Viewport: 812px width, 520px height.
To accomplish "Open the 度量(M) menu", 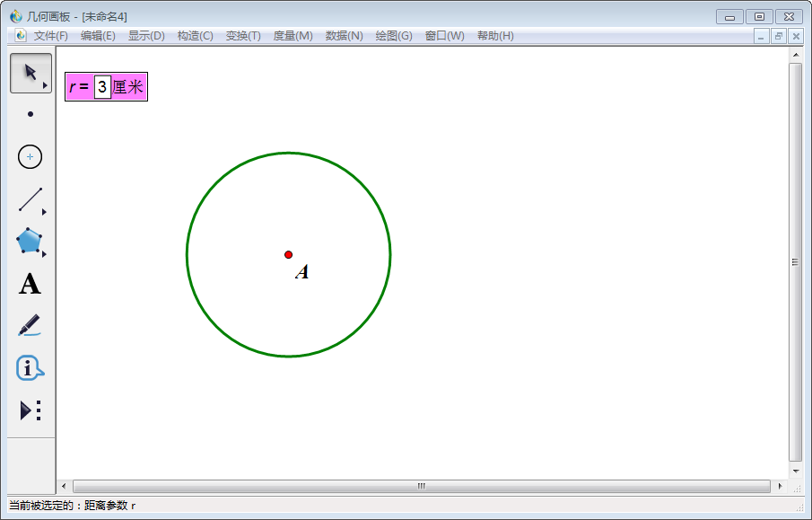I will coord(293,36).
